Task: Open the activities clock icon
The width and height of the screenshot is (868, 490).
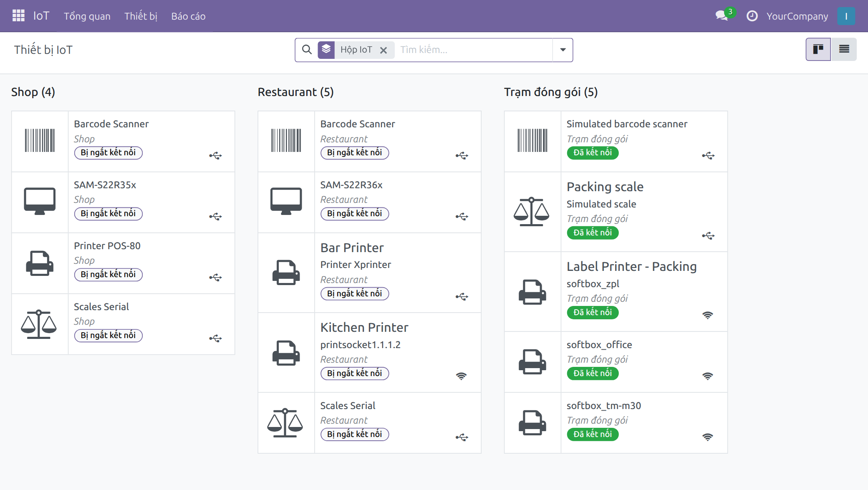Action: [752, 16]
